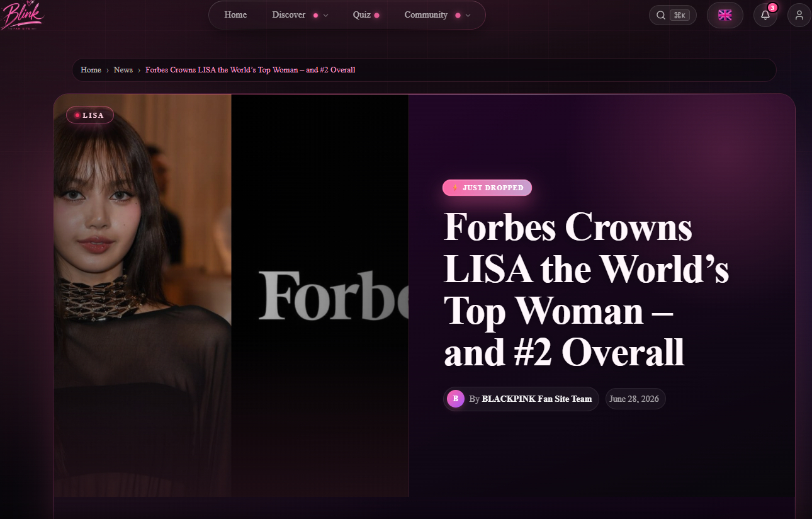Switch language via UK flag icon
Screen dimensions: 812x519
[x=725, y=15]
